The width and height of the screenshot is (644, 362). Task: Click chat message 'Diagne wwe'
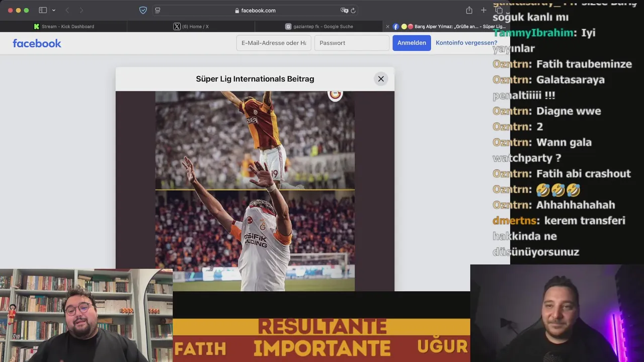(569, 111)
